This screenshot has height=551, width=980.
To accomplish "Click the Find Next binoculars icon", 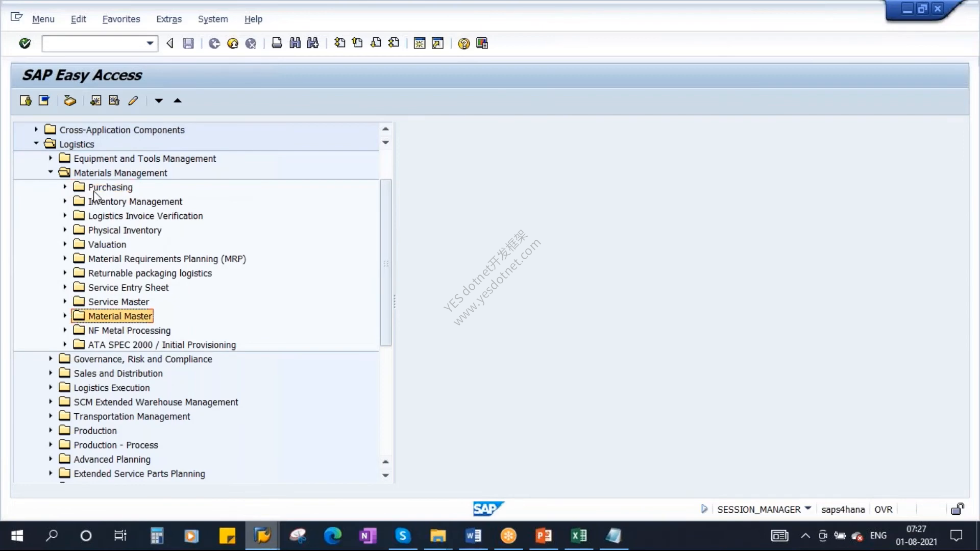I will [313, 43].
